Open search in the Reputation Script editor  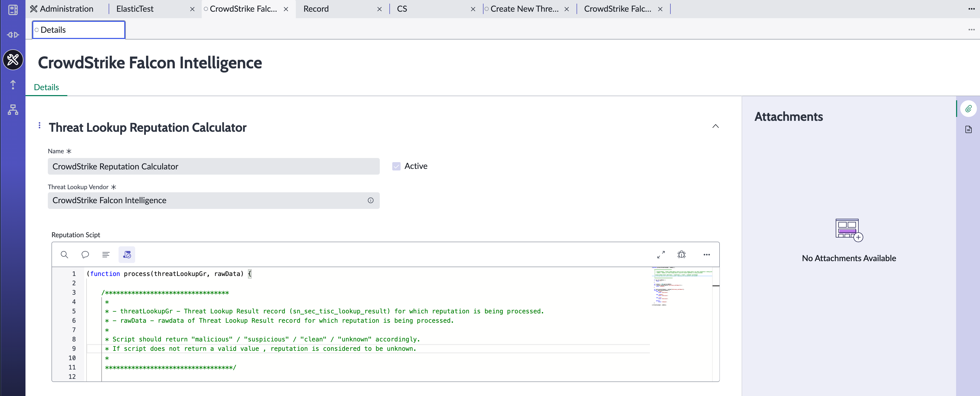coord(64,254)
